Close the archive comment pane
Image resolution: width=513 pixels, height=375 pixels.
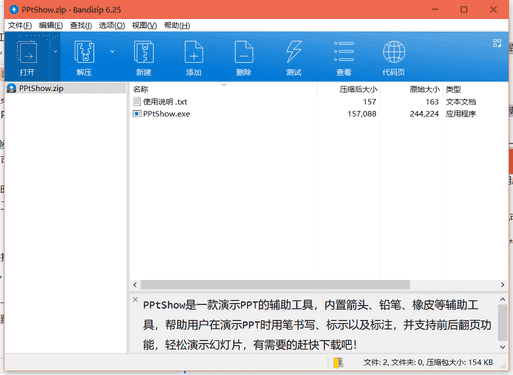tap(135, 299)
